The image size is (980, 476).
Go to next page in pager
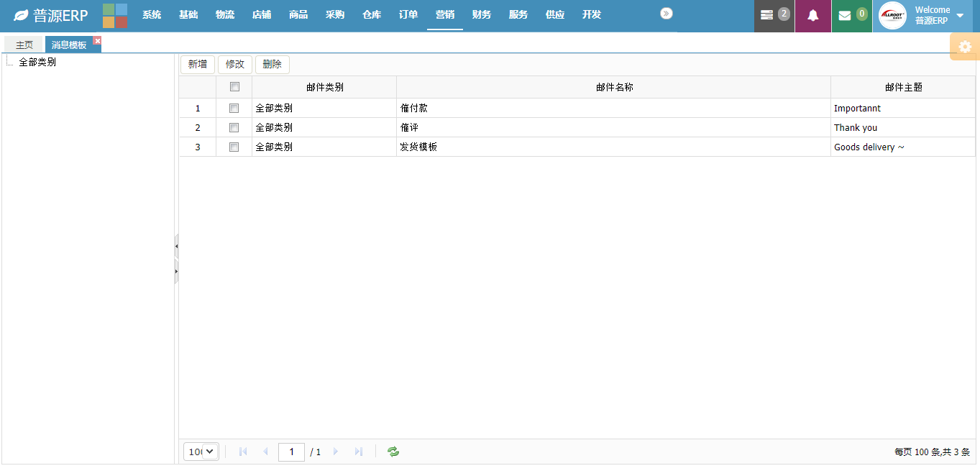click(x=336, y=452)
